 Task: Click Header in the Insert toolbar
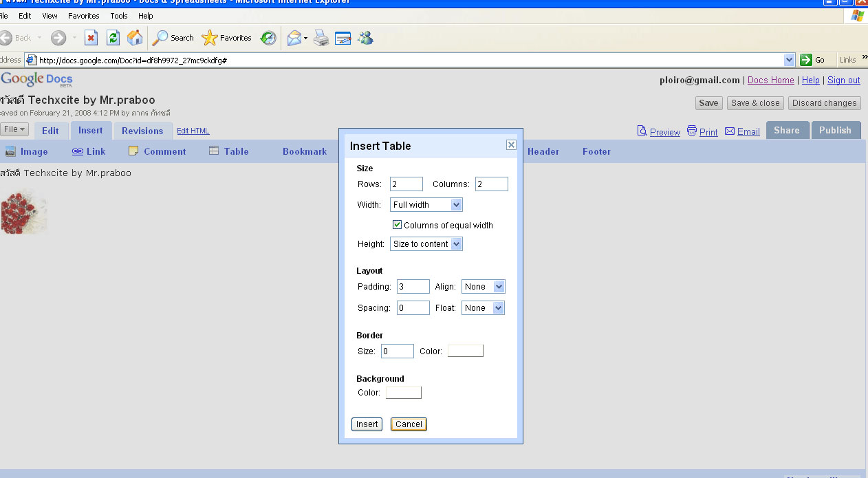click(543, 151)
